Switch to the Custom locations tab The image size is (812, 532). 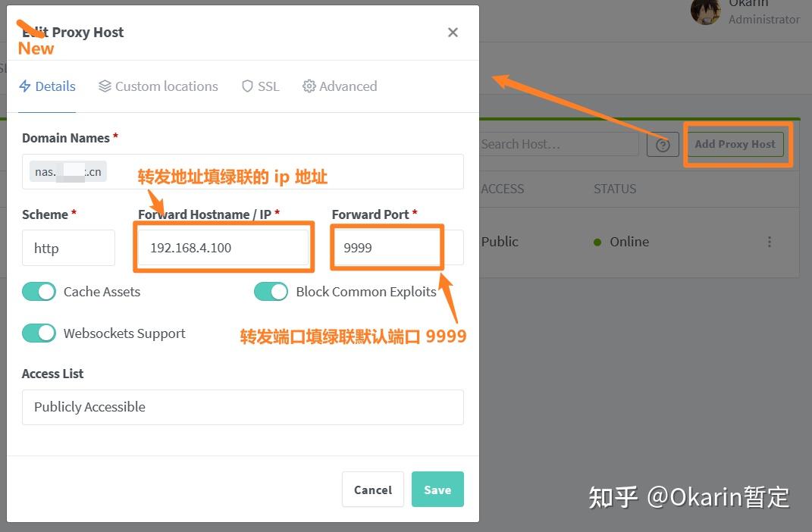pyautogui.click(x=166, y=86)
